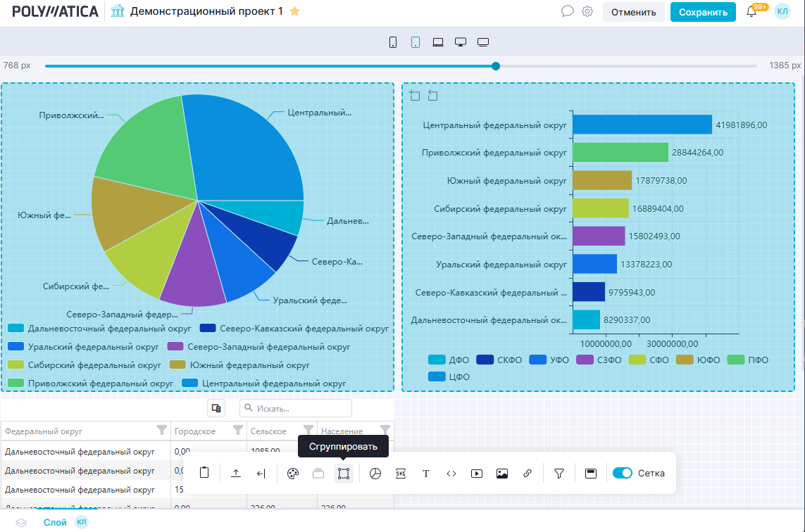This screenshot has width=805, height=532.
Task: Add a text block with T icon
Action: [x=426, y=474]
